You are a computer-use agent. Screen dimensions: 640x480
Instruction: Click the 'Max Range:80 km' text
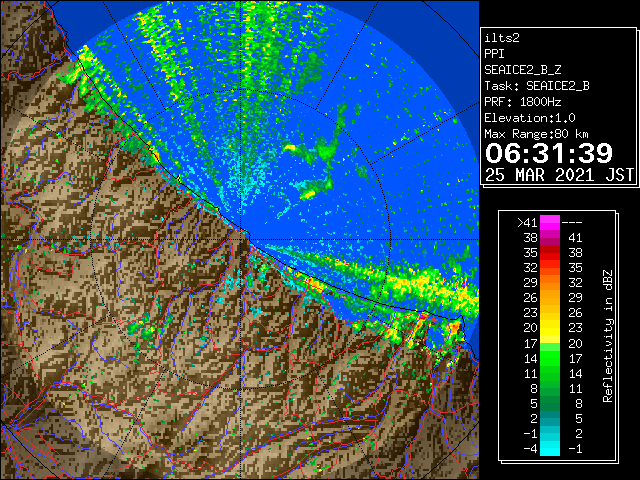click(536, 134)
